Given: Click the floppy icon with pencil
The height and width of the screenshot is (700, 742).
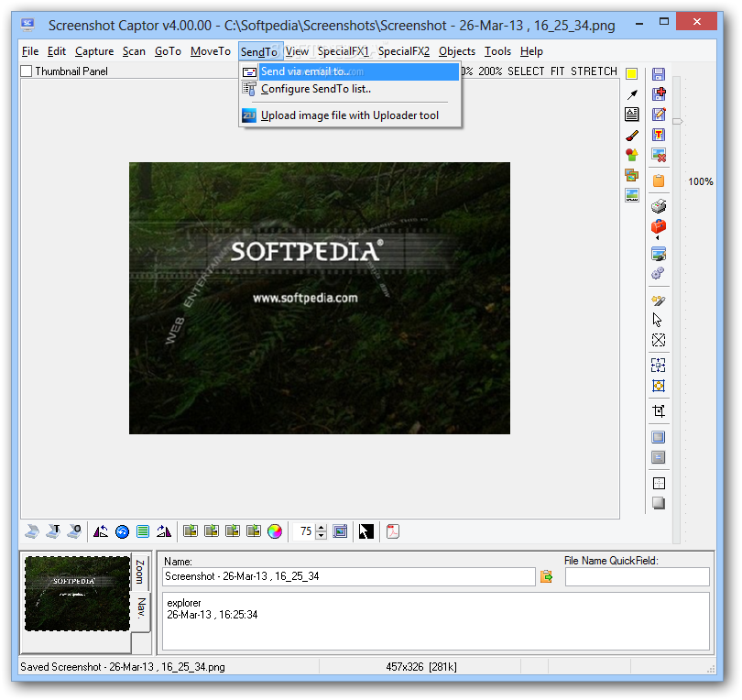Looking at the screenshot, I should click(x=659, y=114).
